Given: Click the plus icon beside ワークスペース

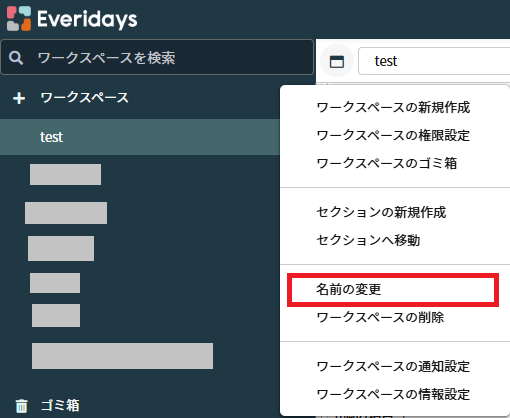Looking at the screenshot, I should pyautogui.click(x=19, y=98).
